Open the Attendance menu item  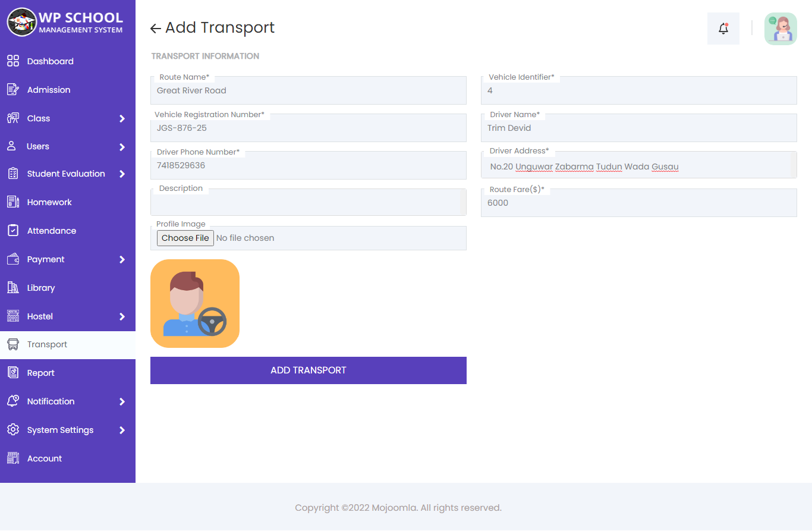coord(68,231)
